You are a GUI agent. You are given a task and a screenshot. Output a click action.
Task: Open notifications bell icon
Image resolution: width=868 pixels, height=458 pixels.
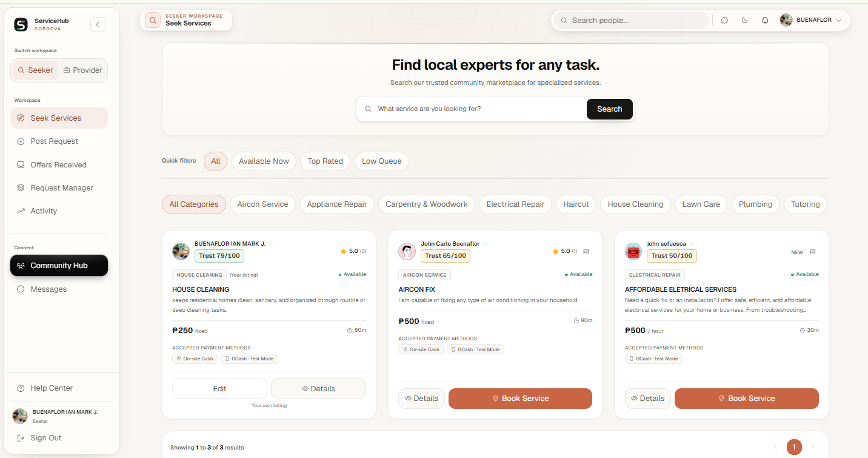[765, 20]
